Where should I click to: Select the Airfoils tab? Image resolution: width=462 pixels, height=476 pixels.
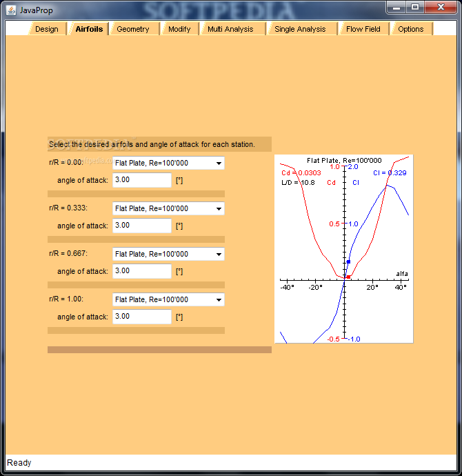click(89, 29)
